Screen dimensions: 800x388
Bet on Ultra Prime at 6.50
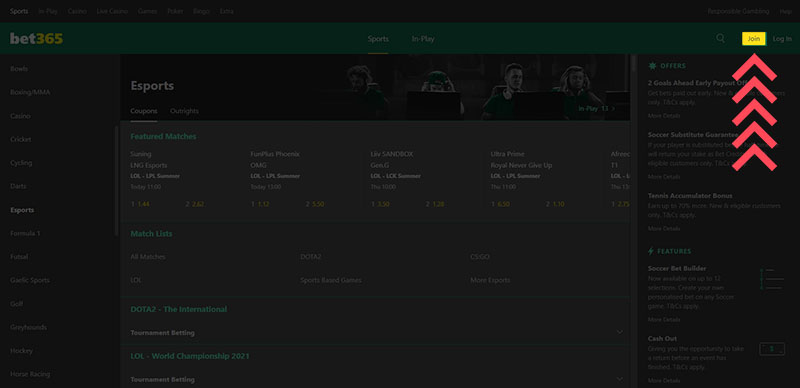click(500, 204)
